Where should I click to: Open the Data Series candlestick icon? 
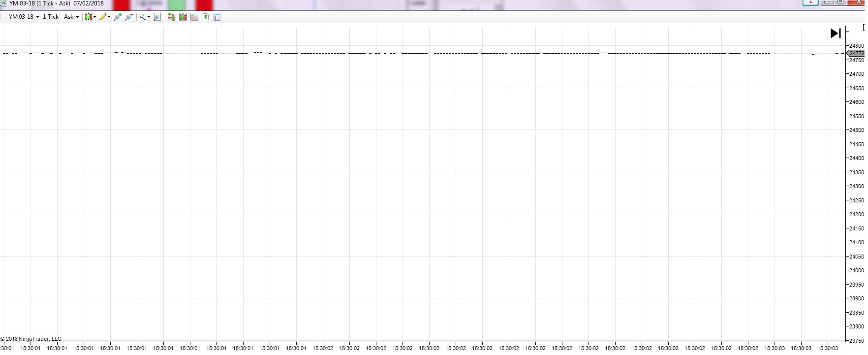[x=183, y=17]
